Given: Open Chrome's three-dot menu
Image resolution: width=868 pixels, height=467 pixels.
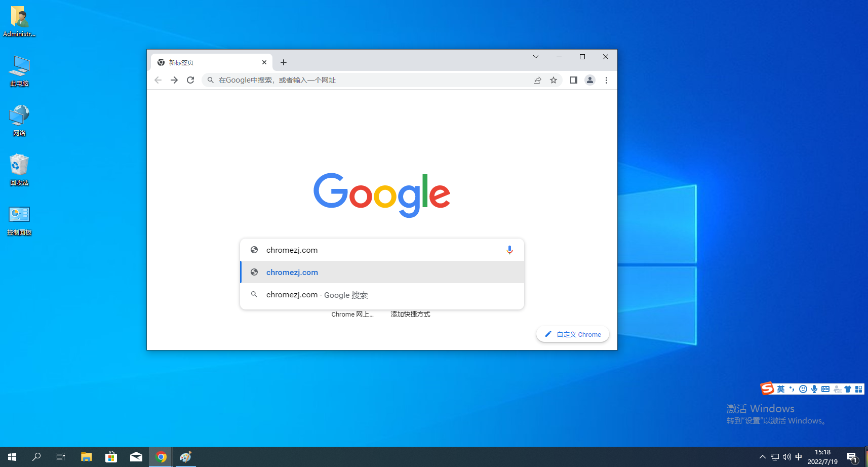Looking at the screenshot, I should click(x=606, y=80).
